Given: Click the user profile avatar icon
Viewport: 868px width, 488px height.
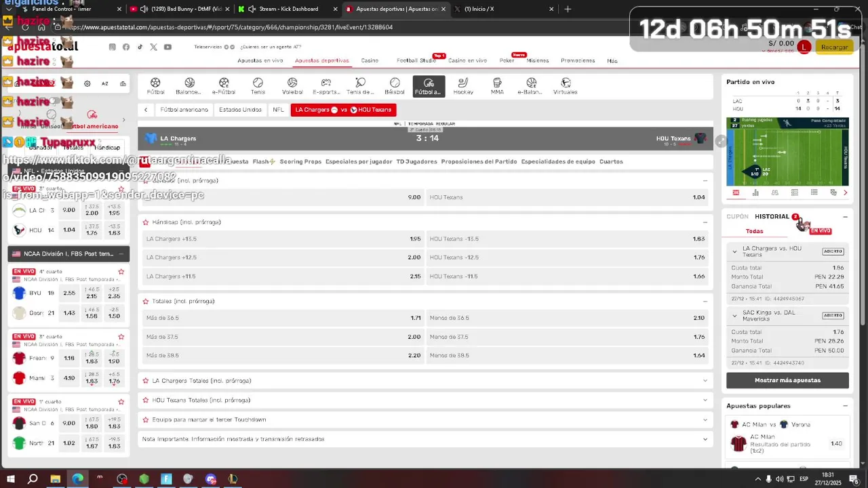Looking at the screenshot, I should click(x=804, y=47).
